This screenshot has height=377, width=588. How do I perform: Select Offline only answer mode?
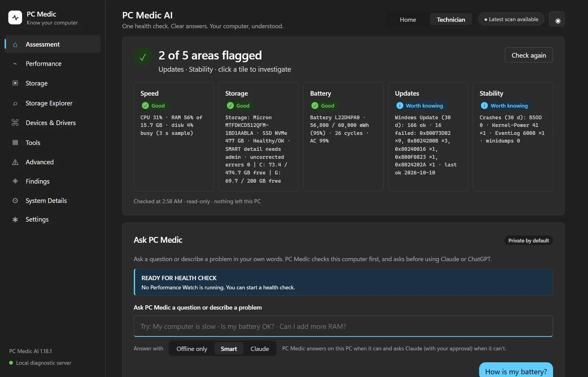pyautogui.click(x=192, y=349)
